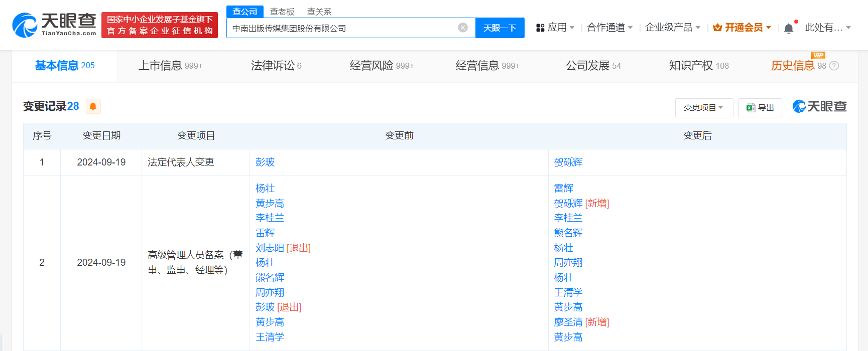Switch to the 知识产权 tab
This screenshot has height=351, width=868.
pos(698,66)
